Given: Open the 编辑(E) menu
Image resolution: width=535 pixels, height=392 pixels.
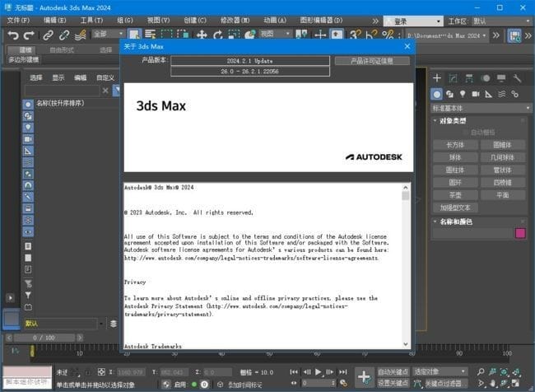Looking at the screenshot, I should pos(55,21).
